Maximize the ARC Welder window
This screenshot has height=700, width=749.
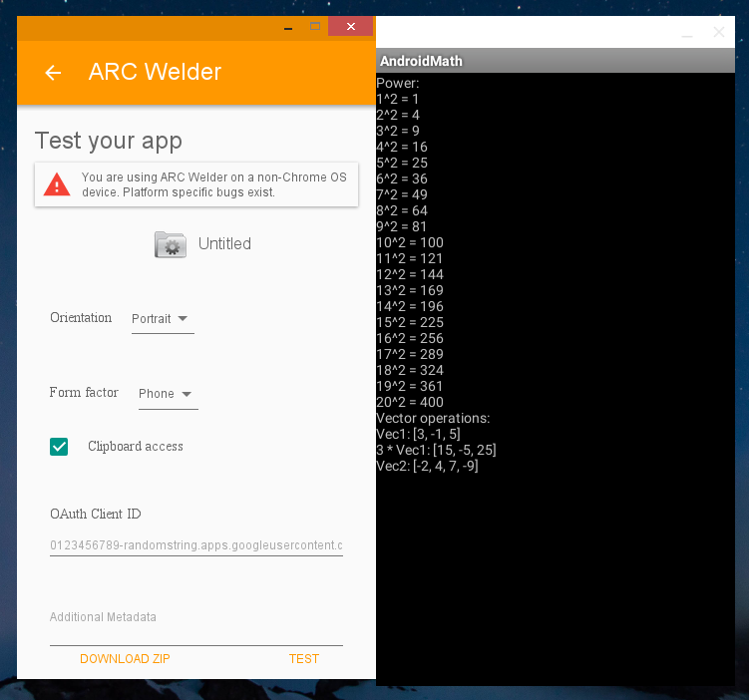315,27
